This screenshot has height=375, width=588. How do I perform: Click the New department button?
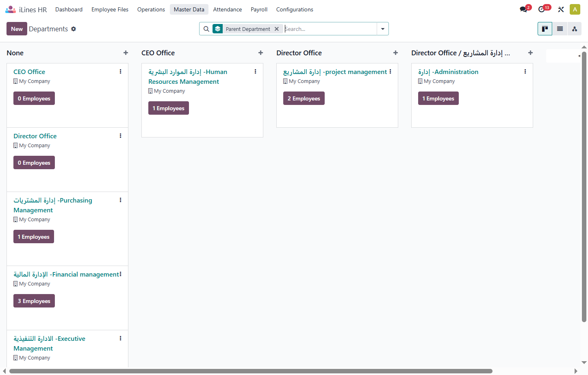tap(17, 29)
